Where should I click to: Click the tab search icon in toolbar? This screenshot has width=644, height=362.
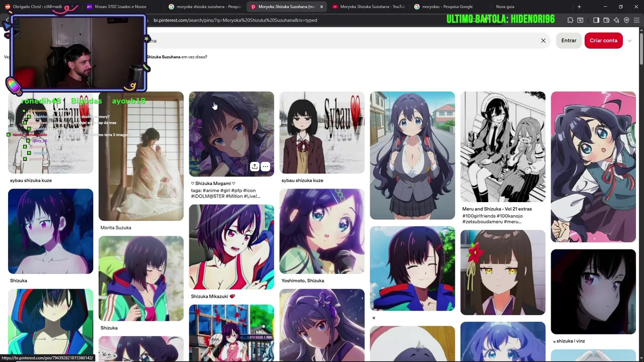[580, 20]
